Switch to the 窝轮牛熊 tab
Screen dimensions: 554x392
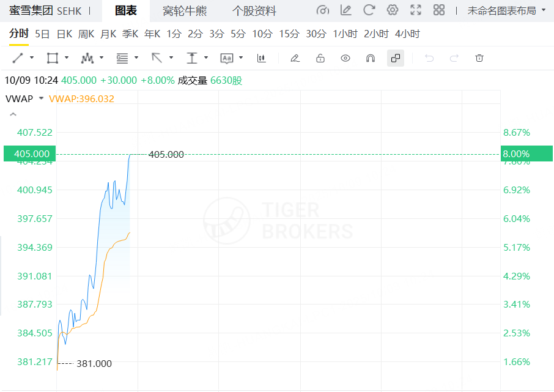(x=185, y=11)
